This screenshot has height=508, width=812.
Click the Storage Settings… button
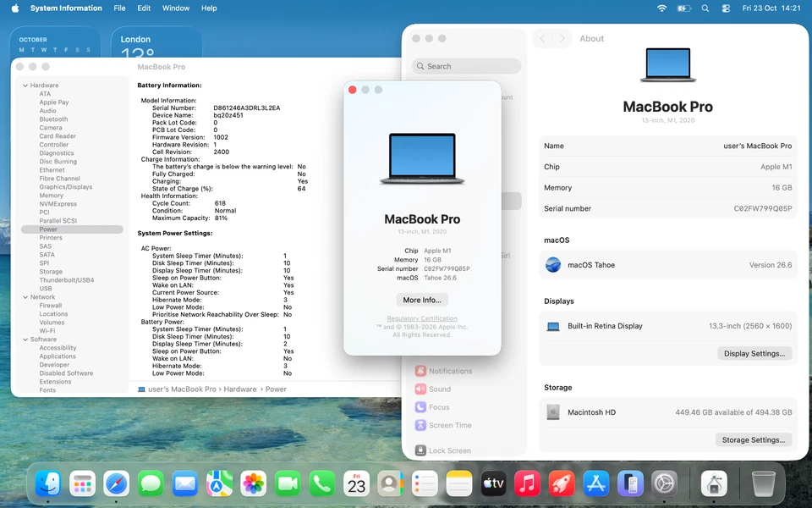pos(754,440)
